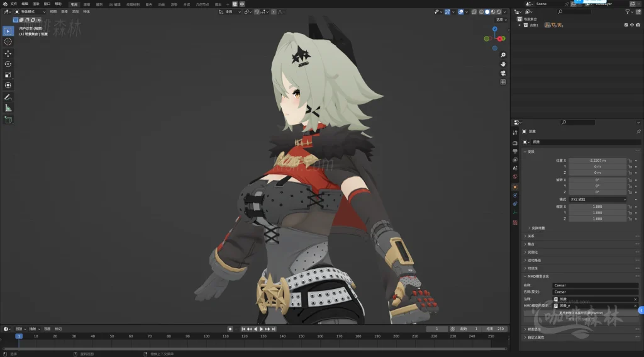Open the Scene properties tab
Viewport: 644px width, 357px height.
515,168
